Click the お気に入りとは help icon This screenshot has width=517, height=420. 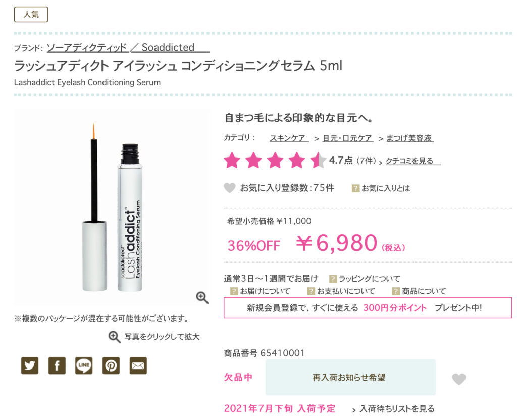pyautogui.click(x=355, y=188)
